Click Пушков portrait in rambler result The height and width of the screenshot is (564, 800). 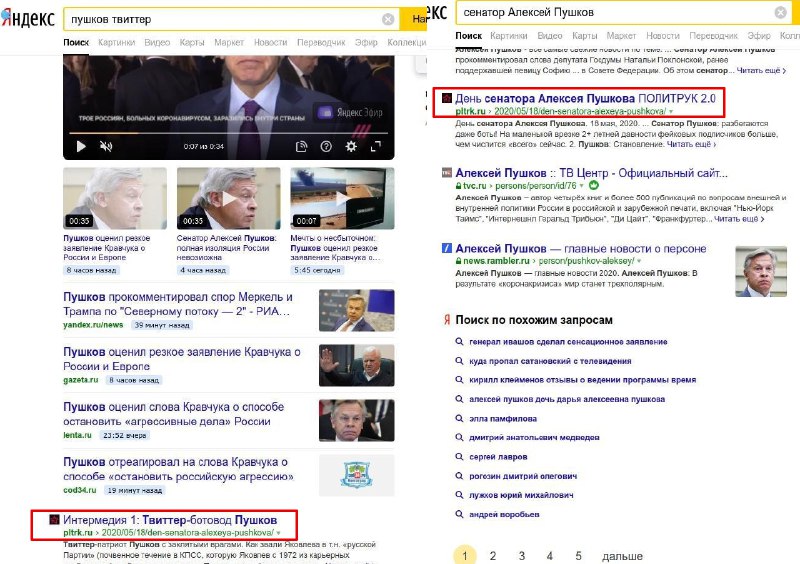761,272
